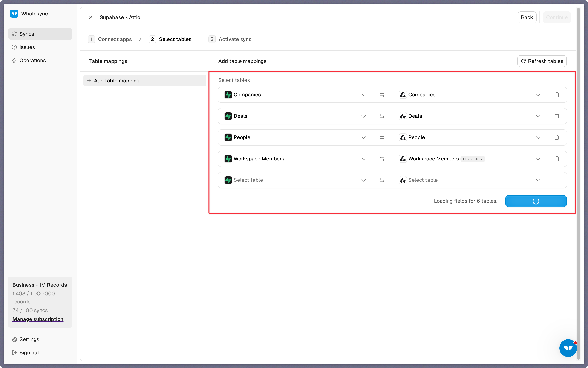The image size is (588, 368).
Task: Expand the Supabase People table dropdown
Action: tap(363, 137)
